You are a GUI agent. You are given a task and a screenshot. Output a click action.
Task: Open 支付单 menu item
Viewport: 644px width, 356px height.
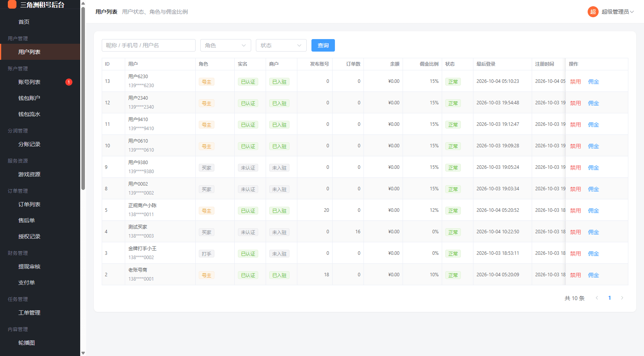(x=40, y=283)
